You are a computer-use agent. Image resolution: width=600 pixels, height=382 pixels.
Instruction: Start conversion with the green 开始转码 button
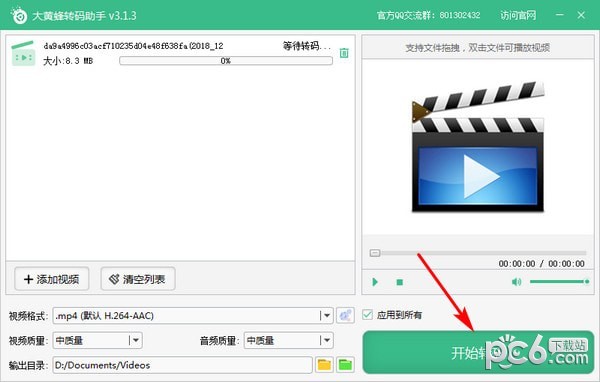(x=478, y=352)
